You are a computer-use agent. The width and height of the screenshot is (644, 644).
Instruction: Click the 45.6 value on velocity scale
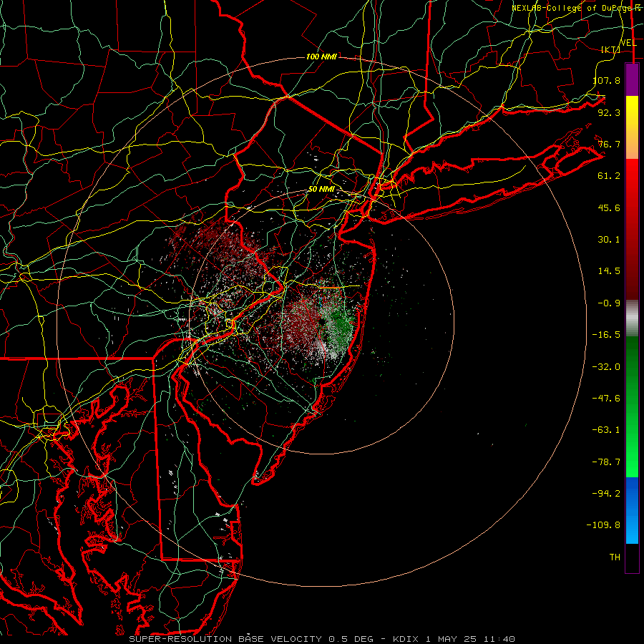pos(609,208)
